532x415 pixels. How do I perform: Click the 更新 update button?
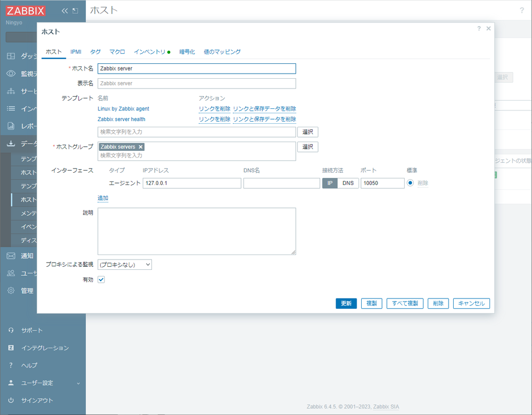click(x=346, y=304)
